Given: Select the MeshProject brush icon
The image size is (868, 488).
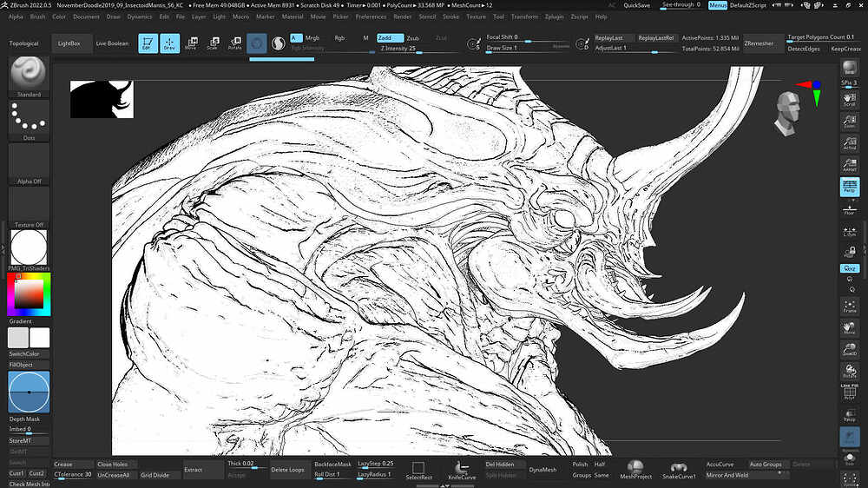Looking at the screenshot, I should pyautogui.click(x=635, y=470).
